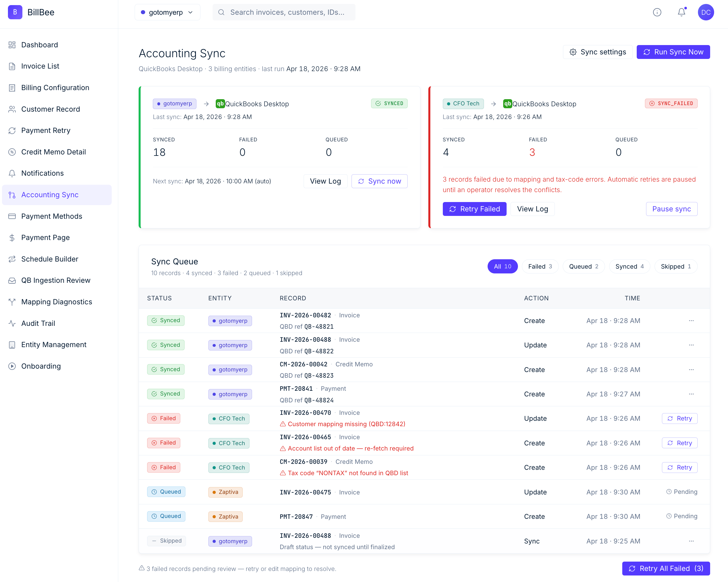Open more options for QB-48822 row
The image size is (728, 582).
(x=691, y=345)
